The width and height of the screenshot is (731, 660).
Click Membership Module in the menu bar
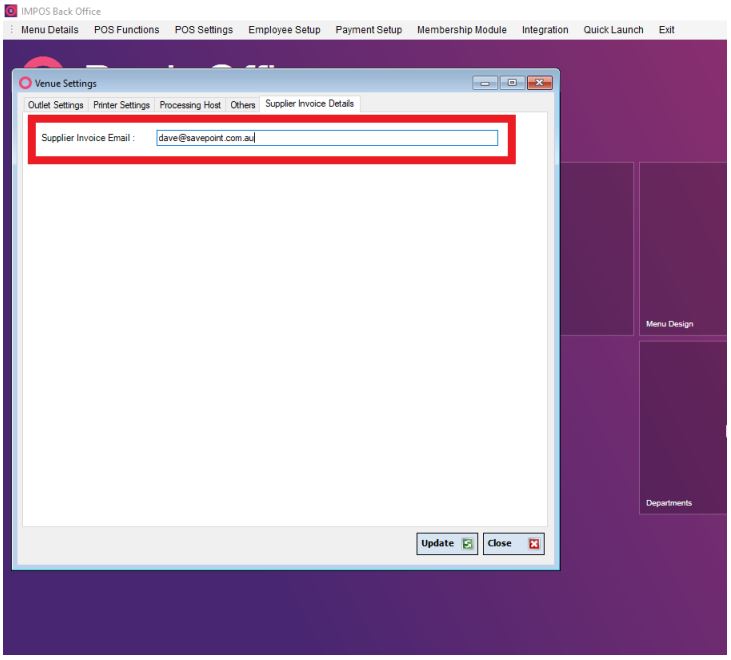(461, 30)
